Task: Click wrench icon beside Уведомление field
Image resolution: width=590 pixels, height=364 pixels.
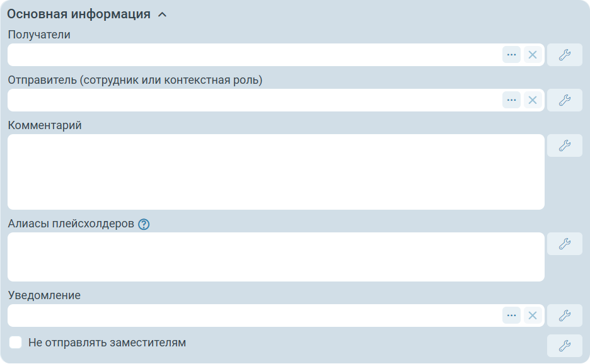Action: 564,316
